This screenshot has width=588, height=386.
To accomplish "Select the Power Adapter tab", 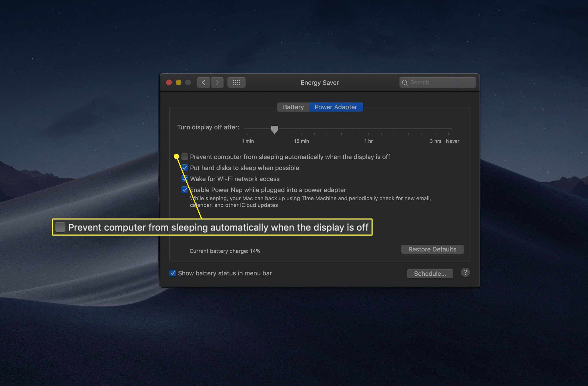I will [336, 106].
